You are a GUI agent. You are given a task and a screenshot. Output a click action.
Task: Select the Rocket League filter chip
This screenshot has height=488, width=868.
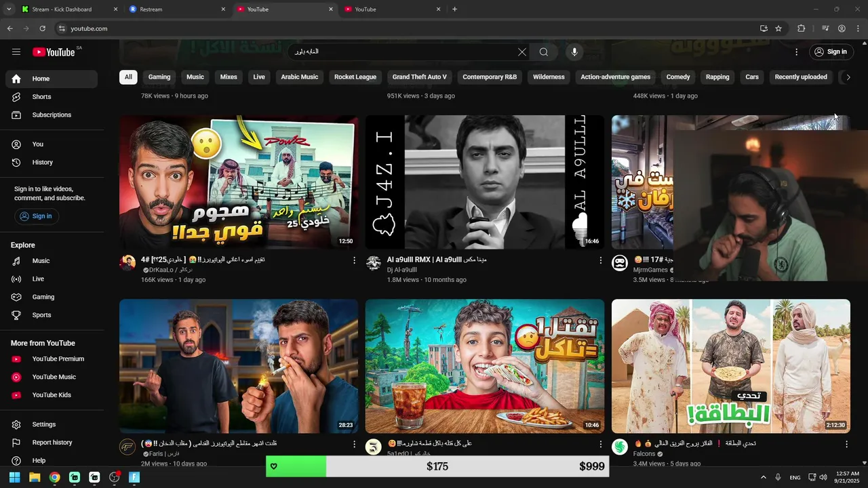pos(355,77)
